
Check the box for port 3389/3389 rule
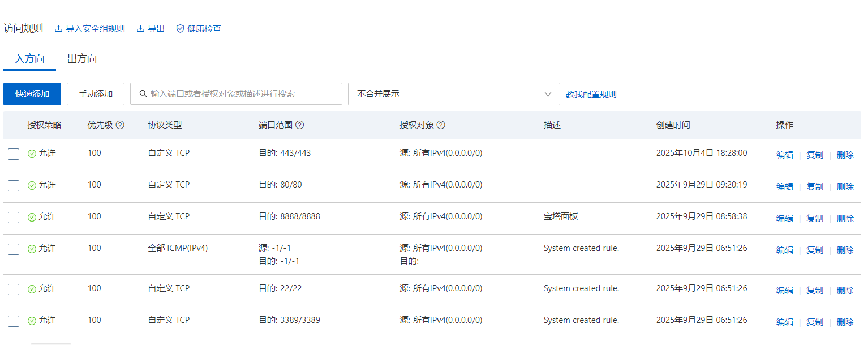pyautogui.click(x=14, y=321)
